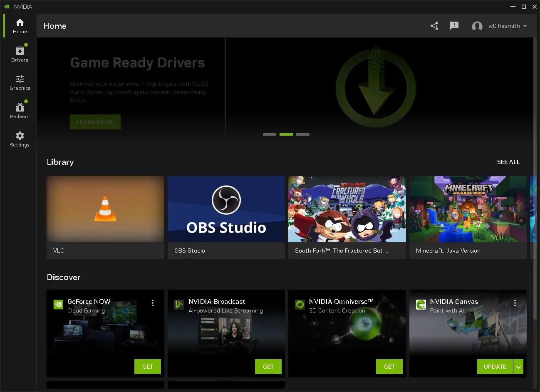The height and width of the screenshot is (392, 540).
Task: Open the Minecraft: Java Version library thumbnail
Action: [x=468, y=209]
